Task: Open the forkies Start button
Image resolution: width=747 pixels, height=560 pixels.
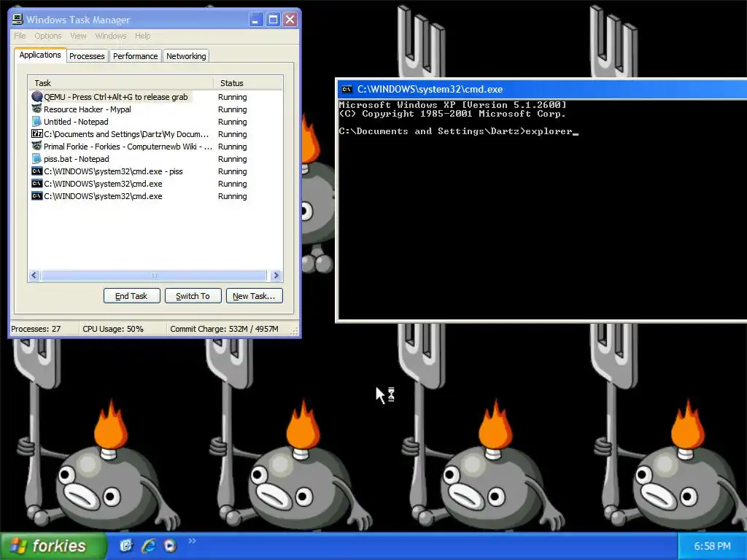Action: (53, 545)
